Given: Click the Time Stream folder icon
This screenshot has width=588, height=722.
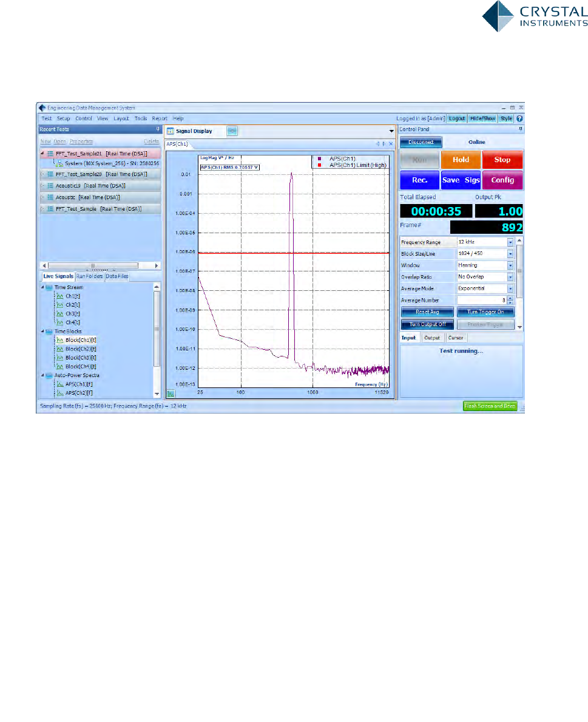Looking at the screenshot, I should click(49, 287).
